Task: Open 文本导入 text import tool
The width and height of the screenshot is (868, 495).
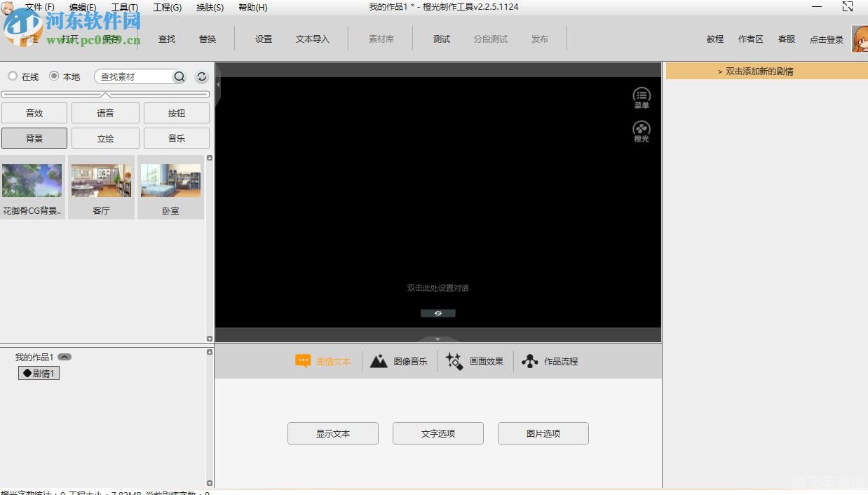Action: [313, 39]
